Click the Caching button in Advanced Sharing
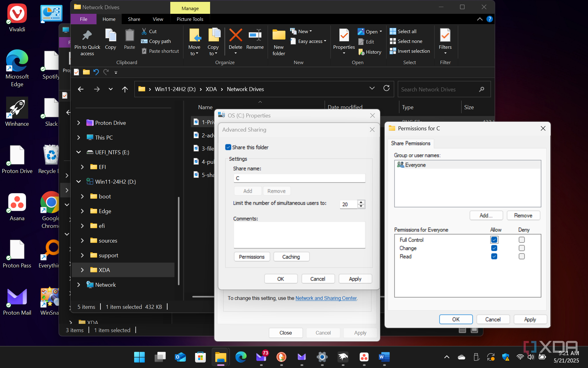Screen dimensions: 588x368 291,257
